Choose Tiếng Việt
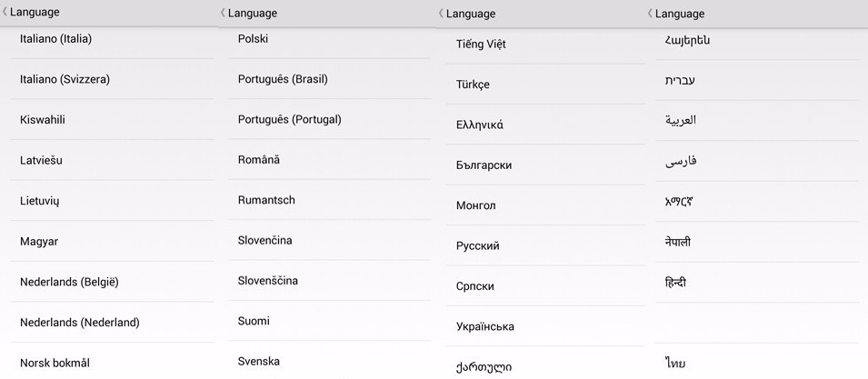The image size is (868, 379). pyautogui.click(x=545, y=44)
